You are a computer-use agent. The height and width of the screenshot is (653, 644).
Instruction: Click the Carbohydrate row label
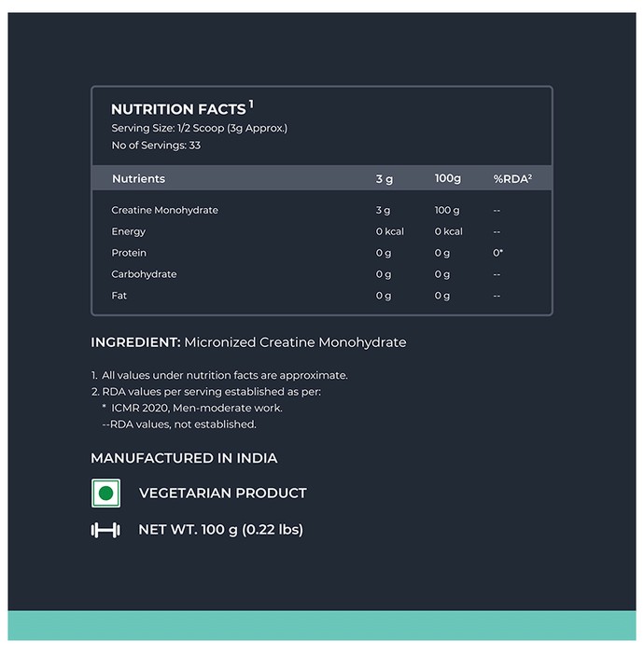144,274
